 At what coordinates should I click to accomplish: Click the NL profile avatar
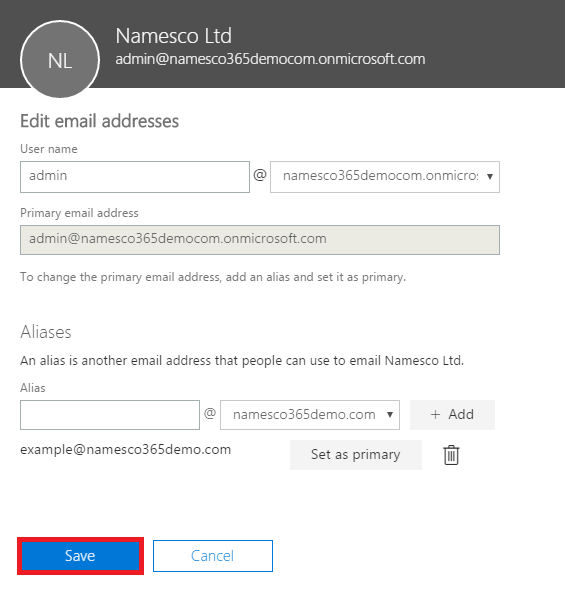click(x=60, y=60)
